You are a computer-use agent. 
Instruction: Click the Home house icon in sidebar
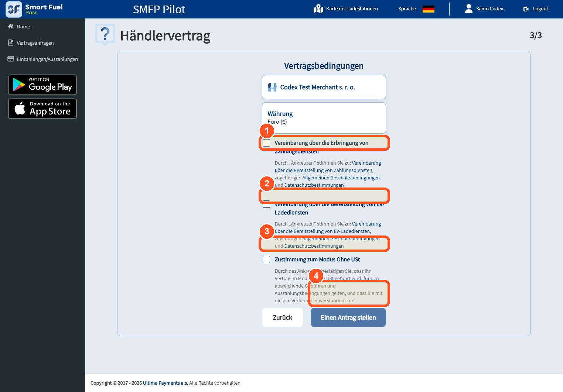point(11,27)
